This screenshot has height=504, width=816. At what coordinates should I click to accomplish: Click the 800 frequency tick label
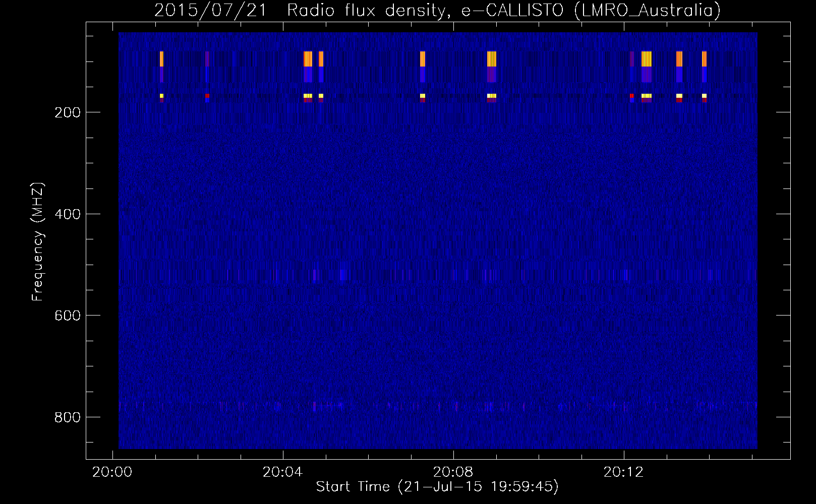68,417
